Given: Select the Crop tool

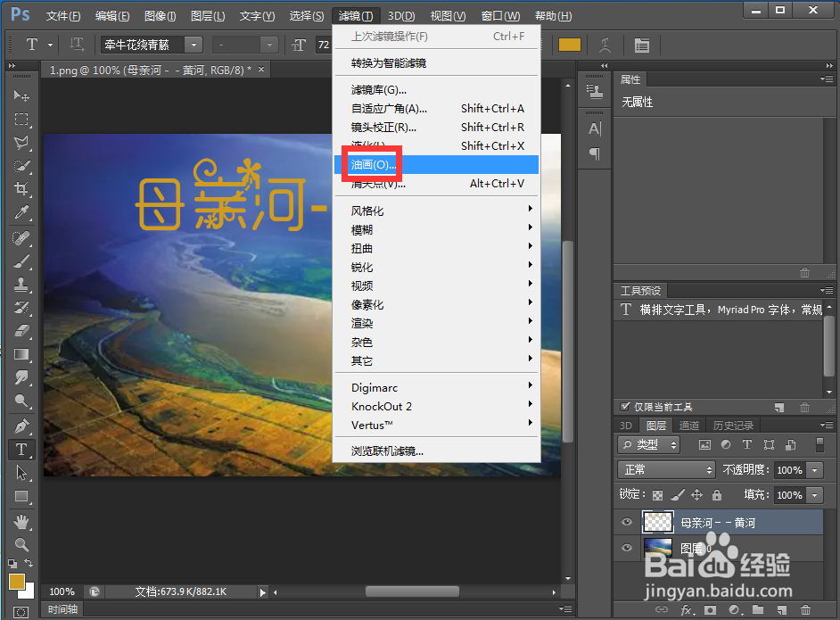Looking at the screenshot, I should point(21,188).
